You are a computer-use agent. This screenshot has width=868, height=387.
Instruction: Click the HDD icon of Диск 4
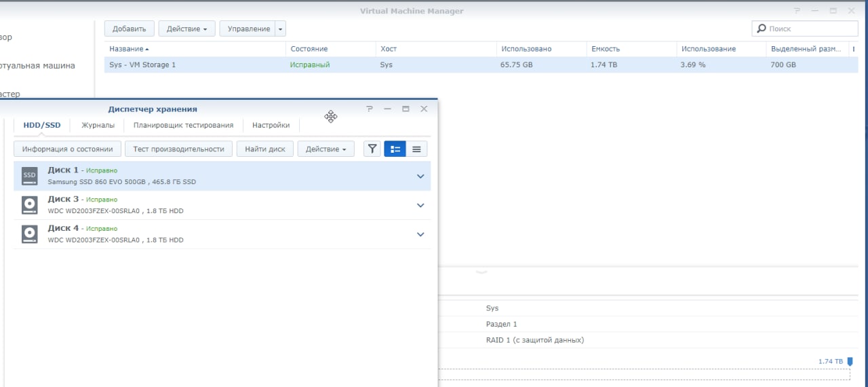pos(29,234)
